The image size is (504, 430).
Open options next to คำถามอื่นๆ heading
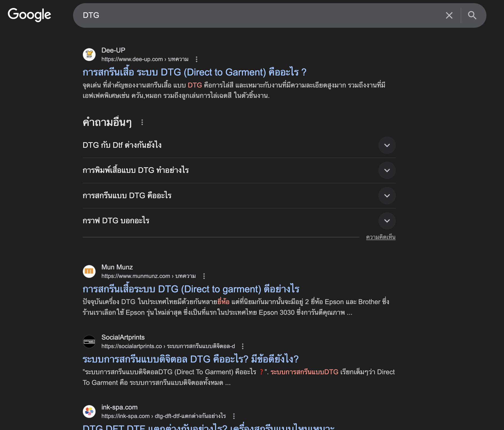142,122
